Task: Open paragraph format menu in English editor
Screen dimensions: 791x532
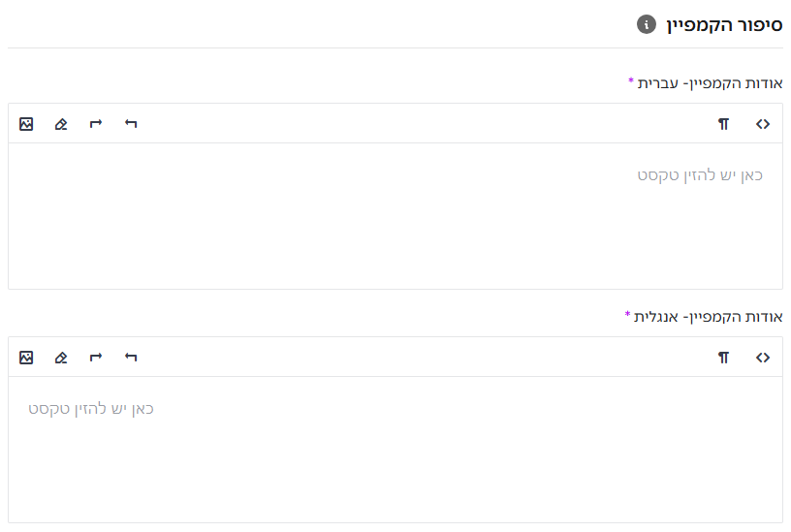Action: pyautogui.click(x=723, y=358)
